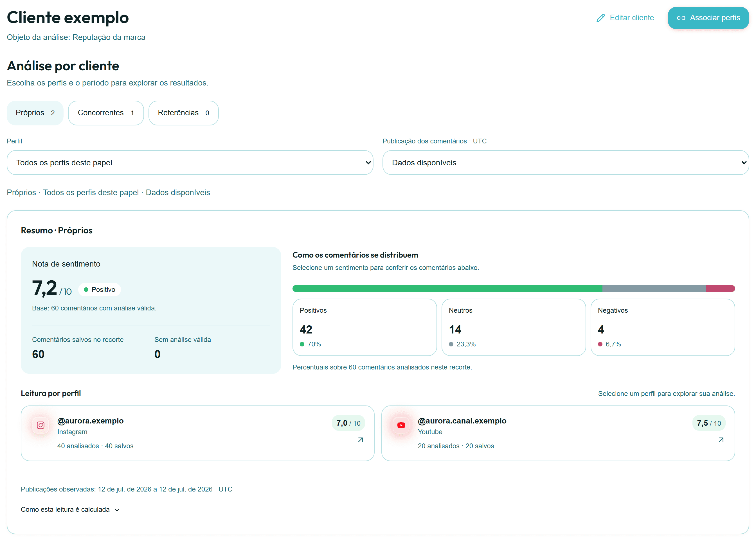This screenshot has width=756, height=541.
Task: Click the link icon in Associar perfis button
Action: point(681,18)
